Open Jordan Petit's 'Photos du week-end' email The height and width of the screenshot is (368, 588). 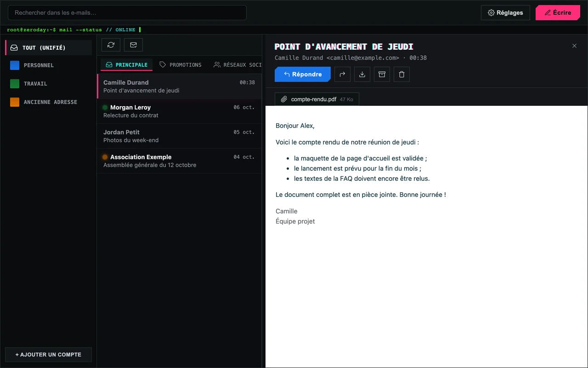pyautogui.click(x=179, y=136)
